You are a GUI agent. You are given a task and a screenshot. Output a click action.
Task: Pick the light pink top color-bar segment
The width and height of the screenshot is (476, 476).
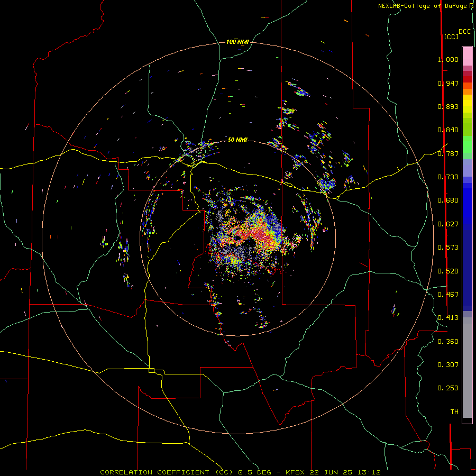coord(467,57)
